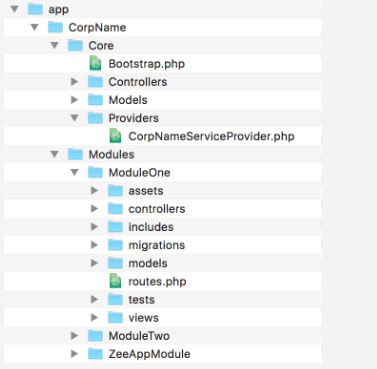Select the assets folder name
The height and width of the screenshot is (369, 377).
pos(146,191)
